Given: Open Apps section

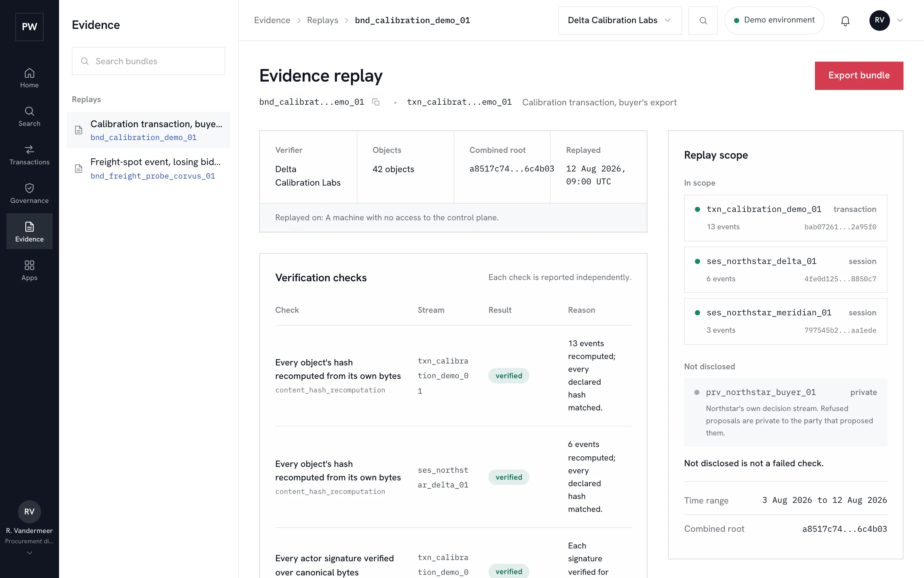Looking at the screenshot, I should (30, 271).
